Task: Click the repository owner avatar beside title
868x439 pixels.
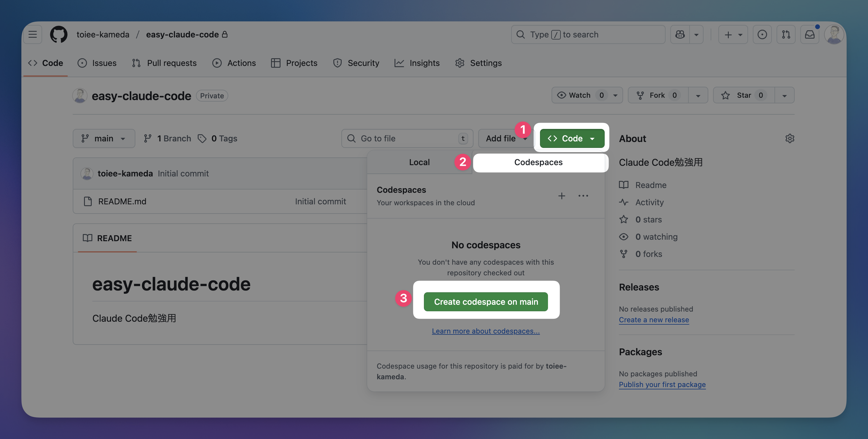Action: 80,96
